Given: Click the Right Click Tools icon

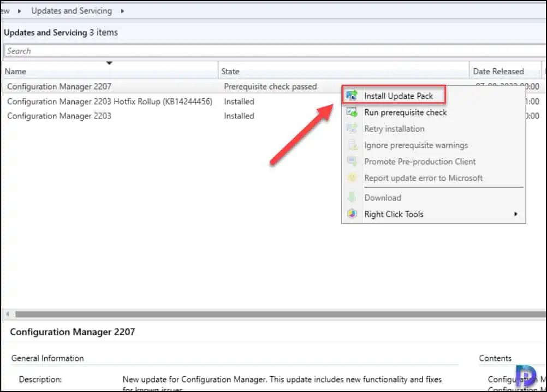Looking at the screenshot, I should click(x=352, y=213).
